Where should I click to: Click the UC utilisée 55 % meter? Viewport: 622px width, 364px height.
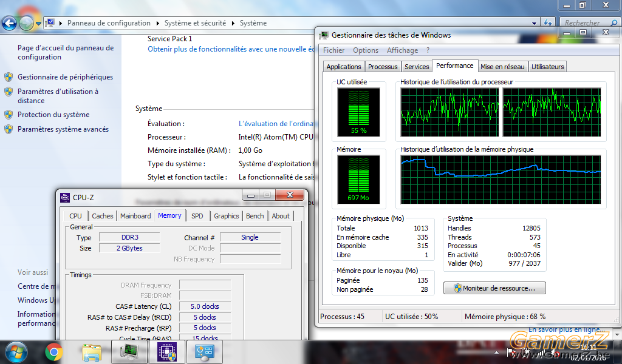click(x=358, y=112)
